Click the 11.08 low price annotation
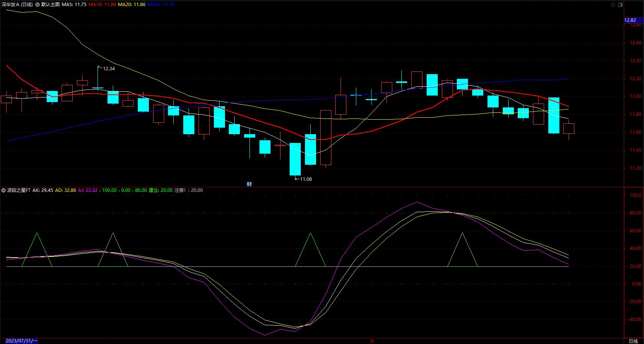Screen dimensions: 644x344 coord(306,179)
